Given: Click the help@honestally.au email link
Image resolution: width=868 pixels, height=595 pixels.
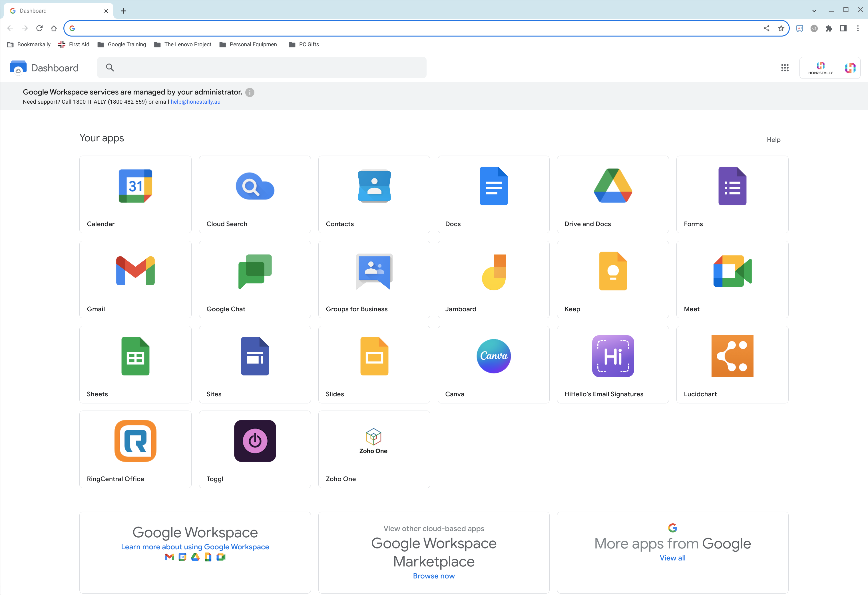Looking at the screenshot, I should click(x=195, y=102).
